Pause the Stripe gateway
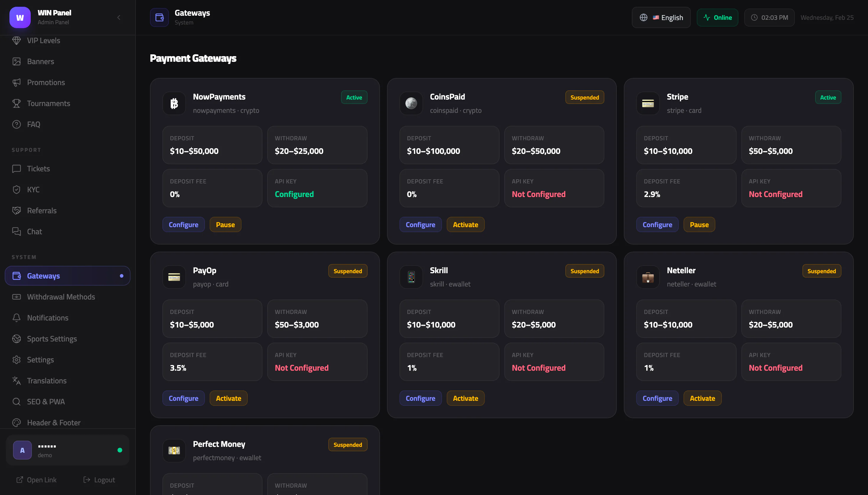Viewport: 868px width, 495px height. tap(699, 225)
